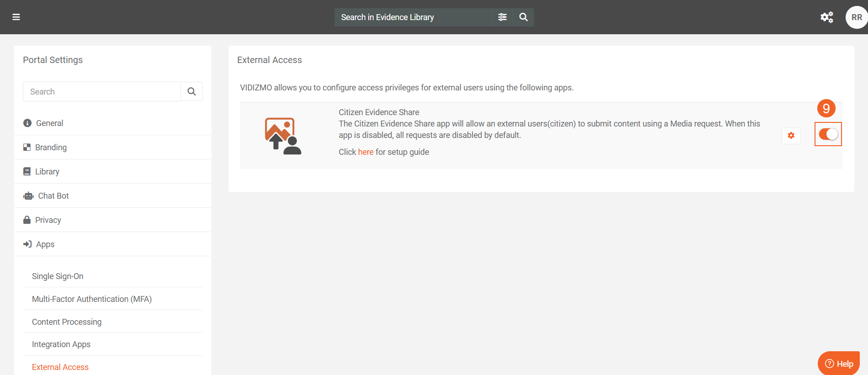Expand the Library settings section

point(47,172)
